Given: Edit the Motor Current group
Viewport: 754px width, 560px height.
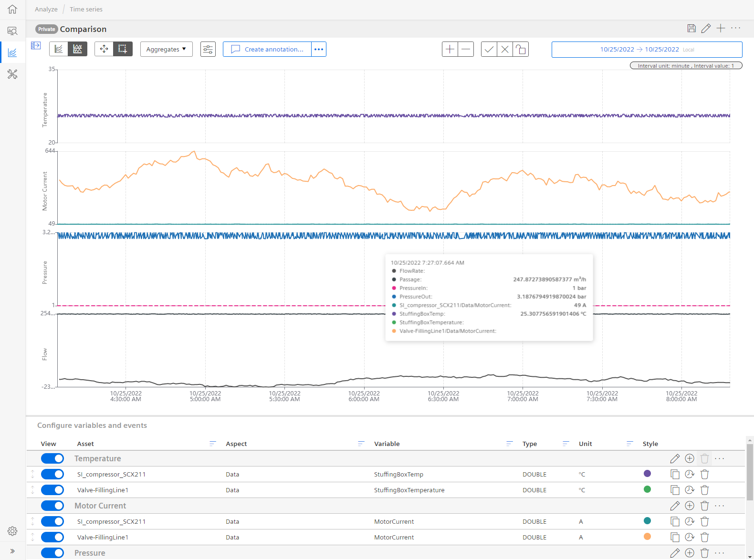Looking at the screenshot, I should point(675,506).
